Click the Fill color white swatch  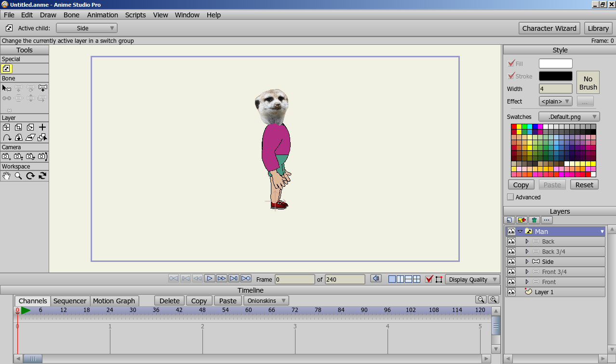point(555,63)
